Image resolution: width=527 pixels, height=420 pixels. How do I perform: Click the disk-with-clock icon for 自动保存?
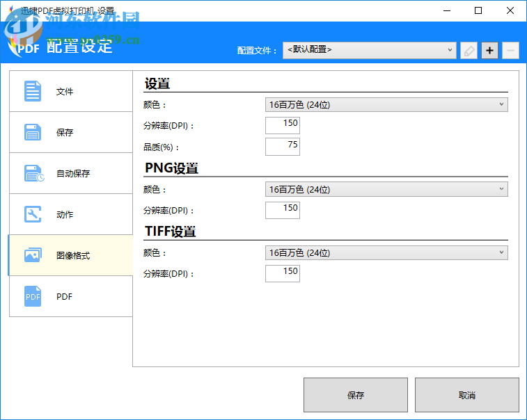(x=33, y=173)
